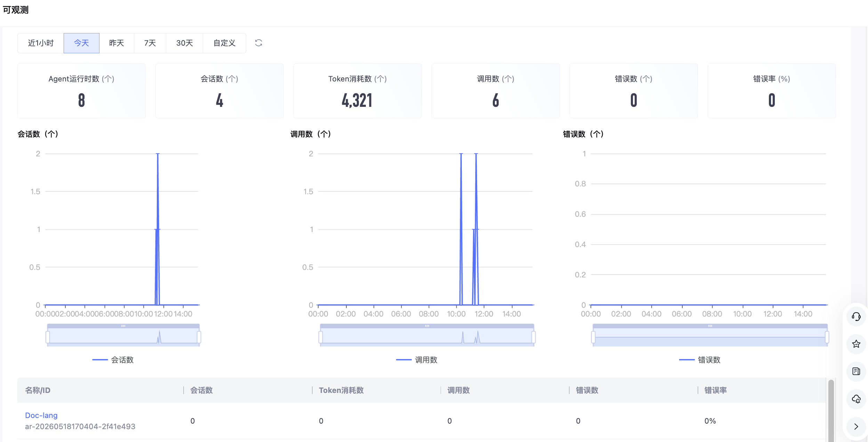Switch to the 7天 range
The height and width of the screenshot is (442, 868).
(x=150, y=43)
